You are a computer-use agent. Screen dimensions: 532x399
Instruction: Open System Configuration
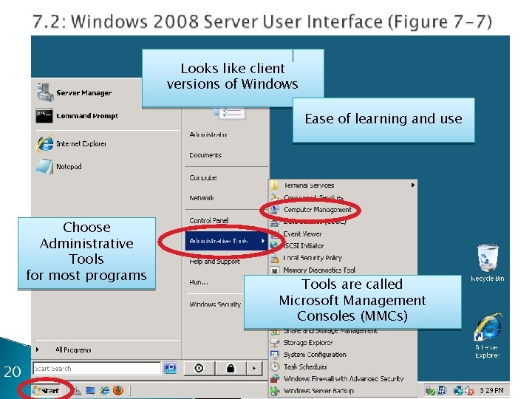315,355
